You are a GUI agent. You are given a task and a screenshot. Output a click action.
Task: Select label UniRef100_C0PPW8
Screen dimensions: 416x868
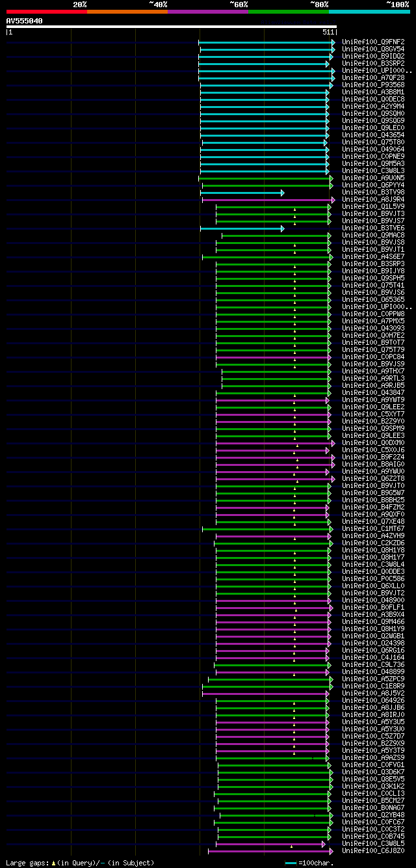[374, 314]
